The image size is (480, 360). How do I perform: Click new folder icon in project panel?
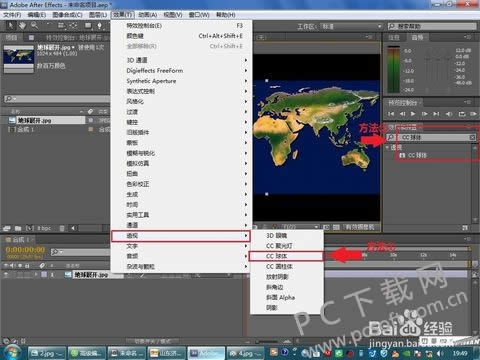pos(18,228)
